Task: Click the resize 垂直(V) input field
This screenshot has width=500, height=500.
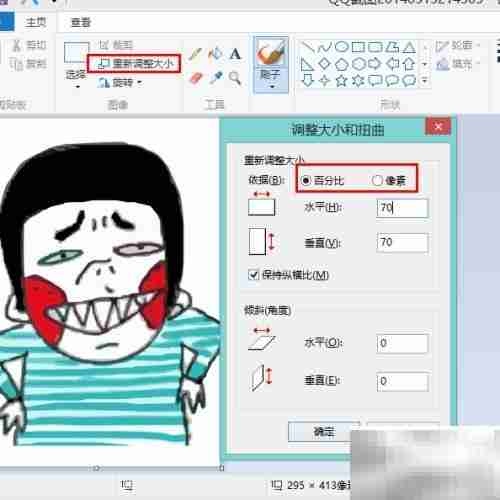Action: [x=402, y=242]
